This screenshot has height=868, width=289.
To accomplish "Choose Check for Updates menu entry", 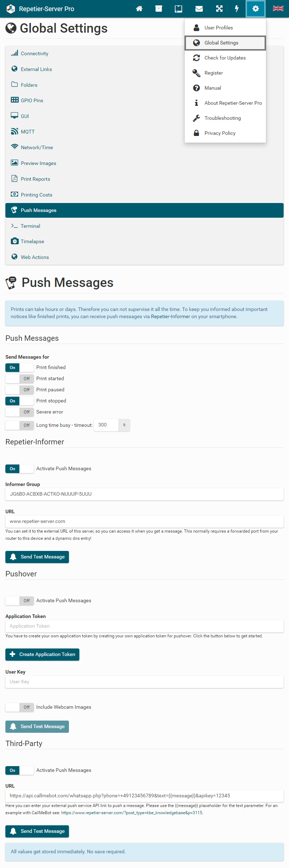I will tap(225, 58).
